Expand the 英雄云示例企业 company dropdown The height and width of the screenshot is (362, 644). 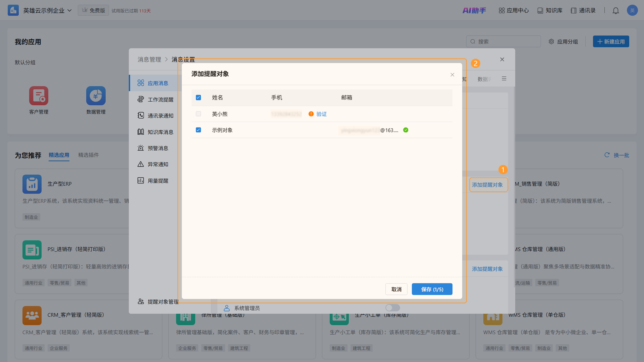click(x=47, y=11)
